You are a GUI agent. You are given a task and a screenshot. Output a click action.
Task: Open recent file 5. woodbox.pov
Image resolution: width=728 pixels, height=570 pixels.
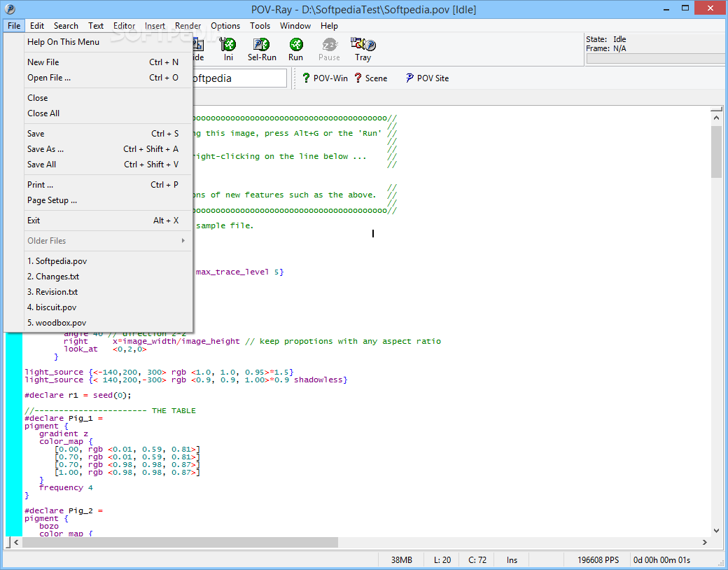(108, 323)
